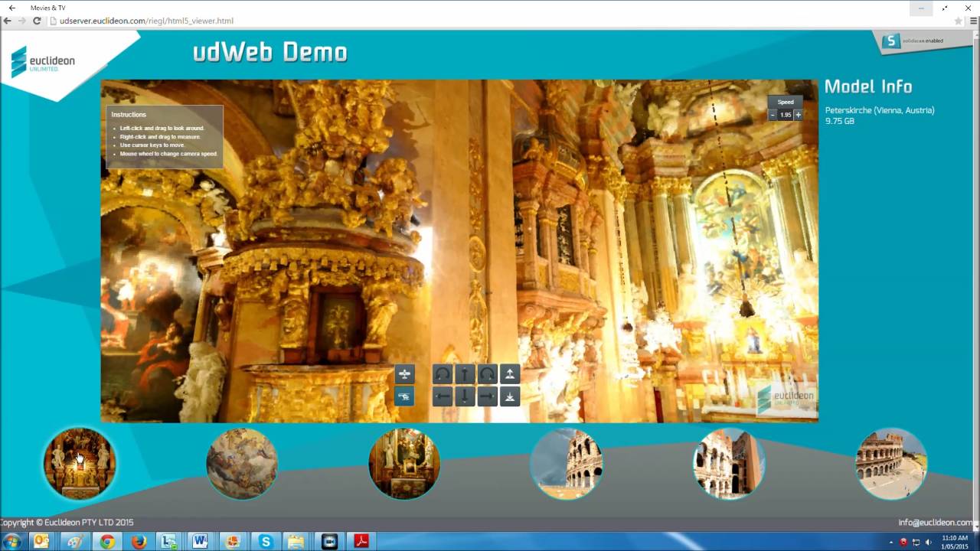The height and width of the screenshot is (551, 980).
Task: Decrease camera speed with minus button
Action: click(x=773, y=115)
